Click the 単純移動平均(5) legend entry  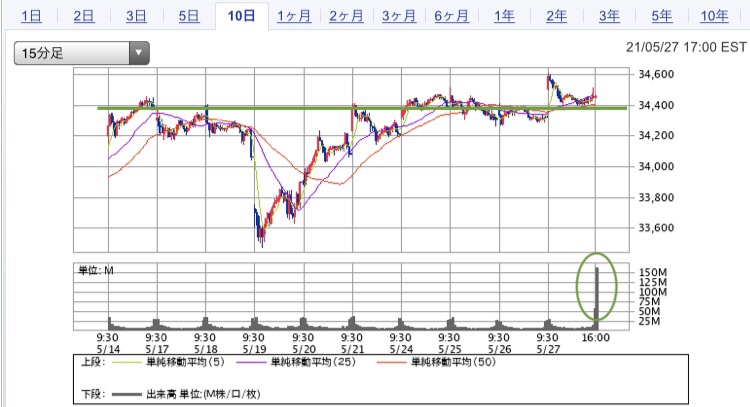tap(185, 362)
